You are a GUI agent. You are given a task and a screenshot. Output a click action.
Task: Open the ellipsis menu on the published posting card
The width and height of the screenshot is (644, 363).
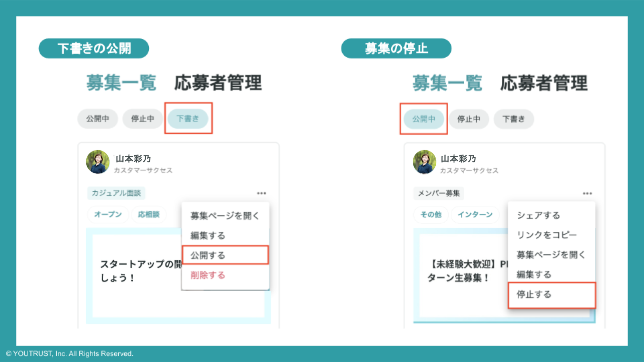(587, 193)
